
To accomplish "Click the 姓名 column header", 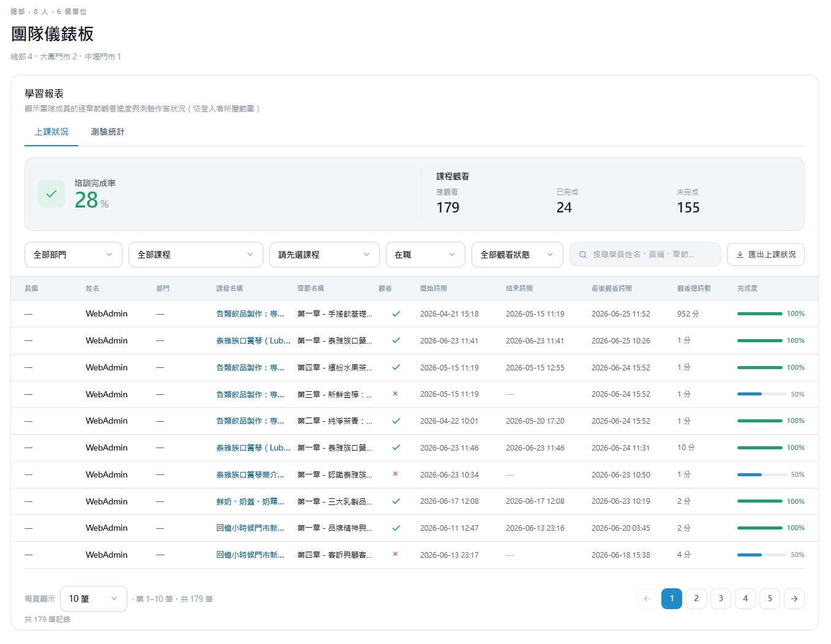I will [92, 288].
